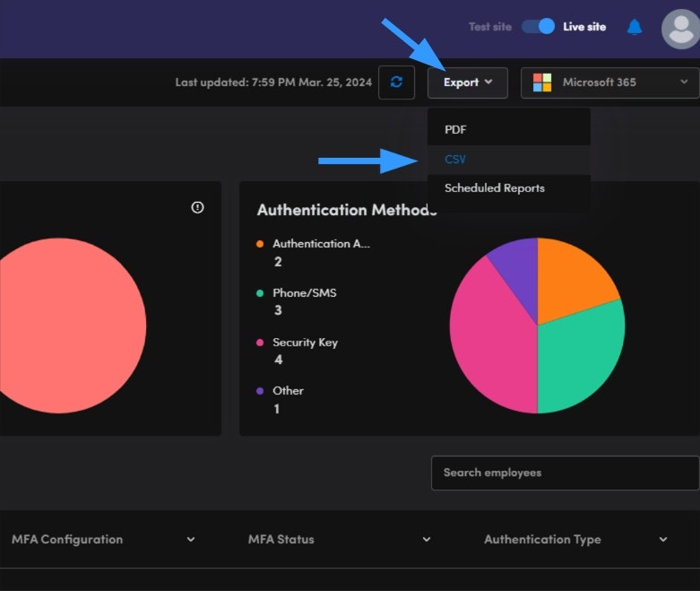Screen dimensions: 700x591
Task: Choose PDF from export menu
Action: [x=455, y=129]
